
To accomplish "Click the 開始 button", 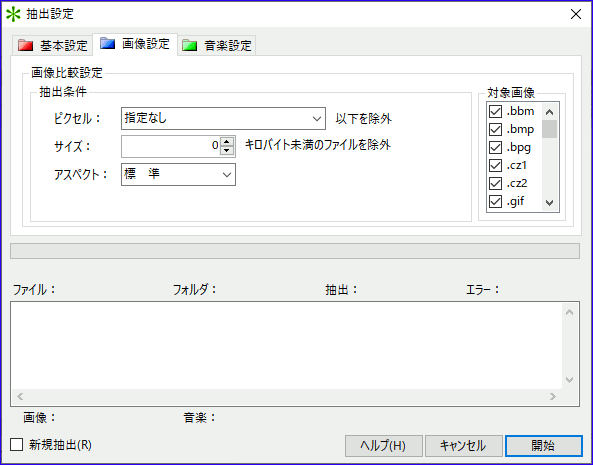I will 543,446.
